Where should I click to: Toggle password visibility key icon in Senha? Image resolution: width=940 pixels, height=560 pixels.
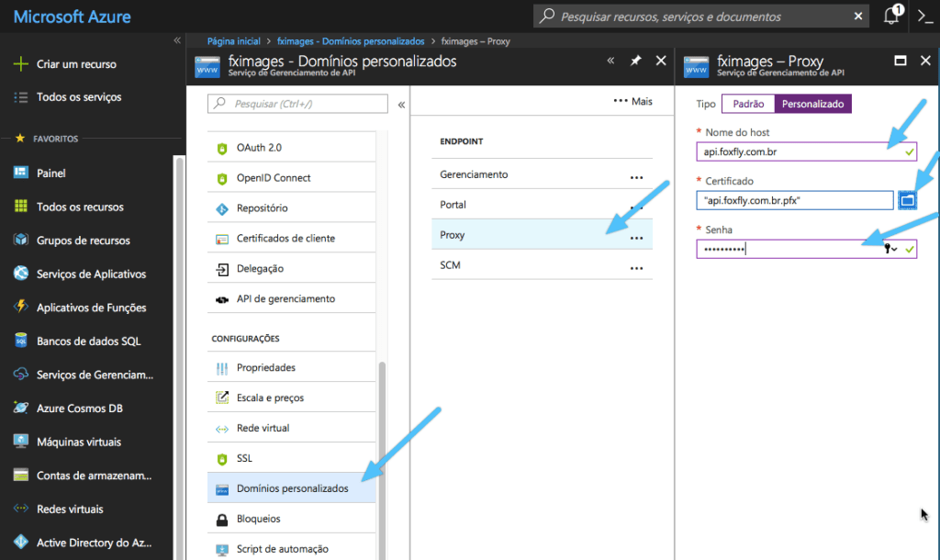(890, 249)
